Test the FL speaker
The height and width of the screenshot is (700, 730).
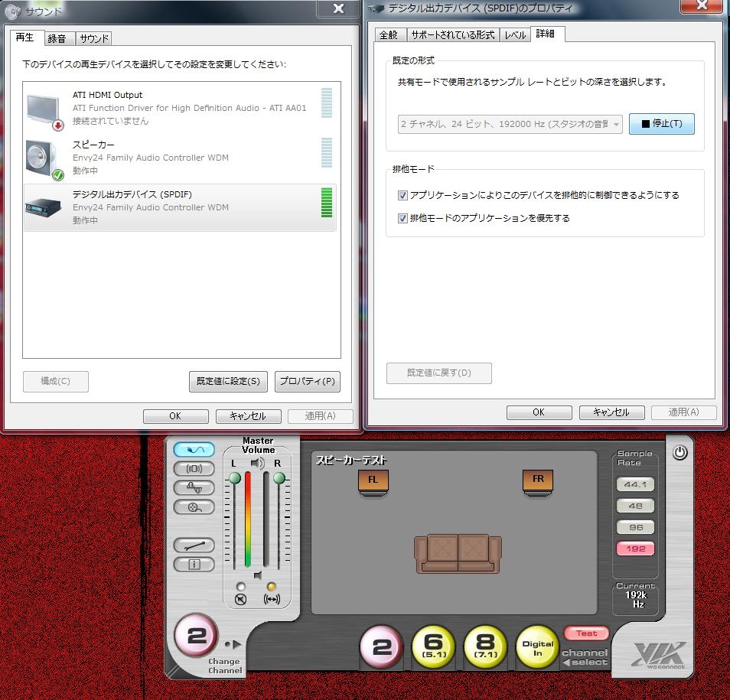(x=373, y=481)
